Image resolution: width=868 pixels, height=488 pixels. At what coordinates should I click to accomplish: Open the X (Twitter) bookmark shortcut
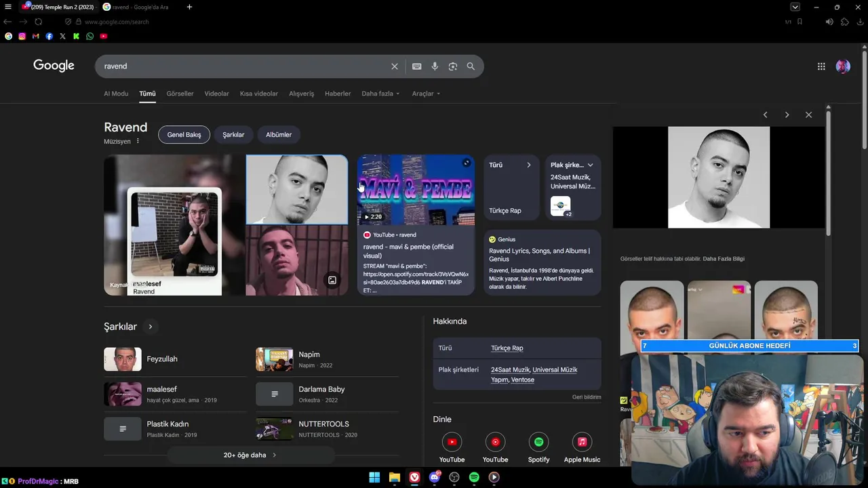click(62, 36)
